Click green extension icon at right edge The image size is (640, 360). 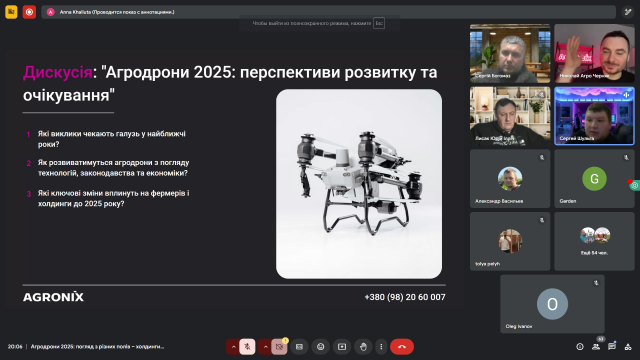coord(635,185)
